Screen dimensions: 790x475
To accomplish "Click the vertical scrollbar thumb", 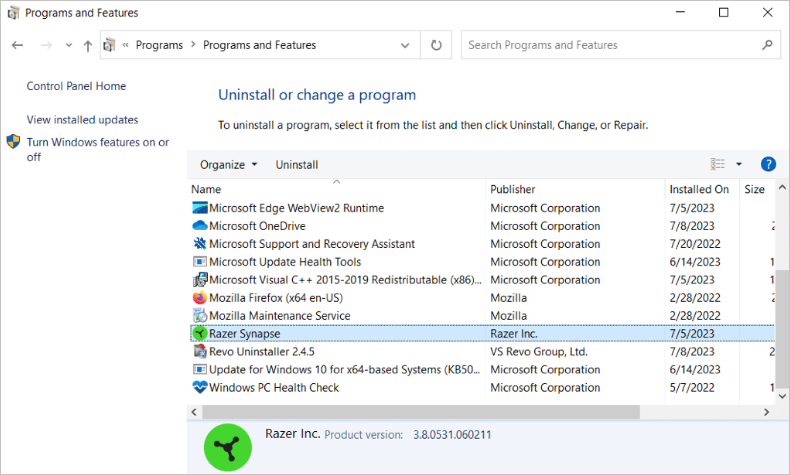I will coord(782,327).
